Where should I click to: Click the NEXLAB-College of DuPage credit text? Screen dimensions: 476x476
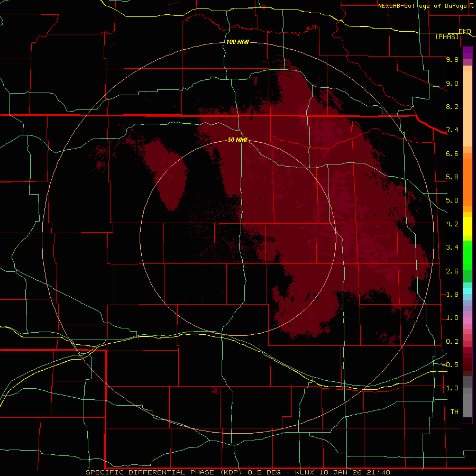(422, 6)
